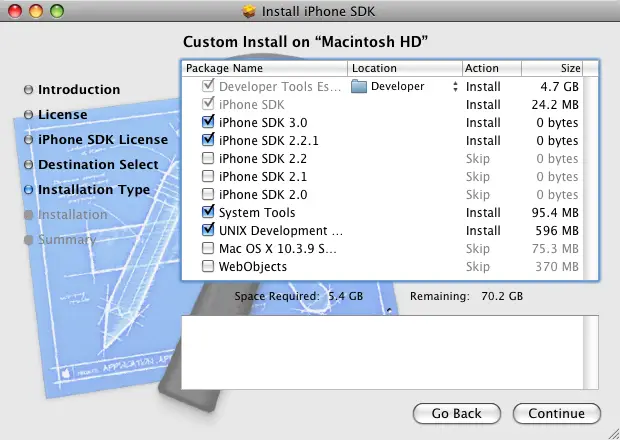620x440 pixels.
Task: Disable the System Tools checkbox
Action: pyautogui.click(x=208, y=213)
